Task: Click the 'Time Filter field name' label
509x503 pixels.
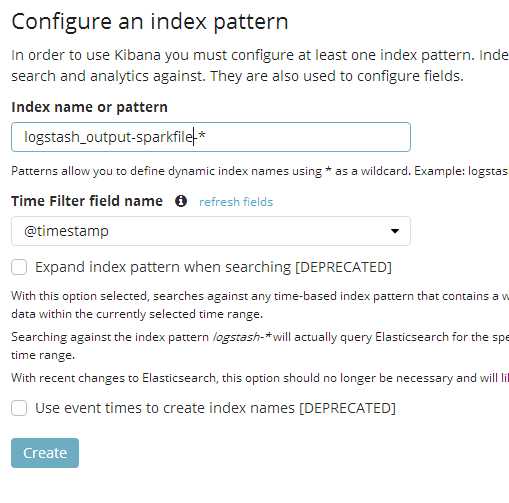Action: [87, 201]
